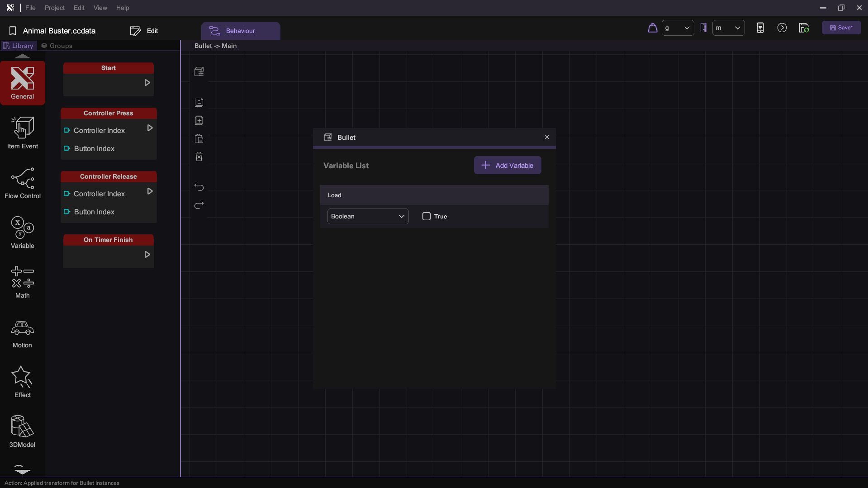Open the Motion category icon
868x488 pixels.
pos(23,334)
